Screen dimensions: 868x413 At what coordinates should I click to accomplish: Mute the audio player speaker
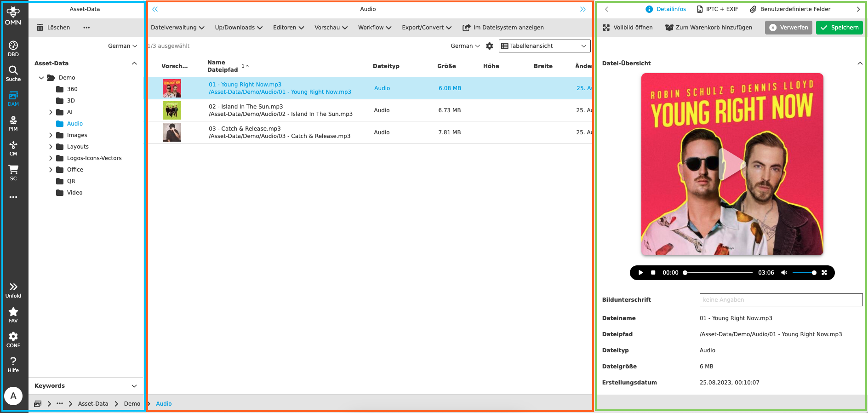click(784, 273)
